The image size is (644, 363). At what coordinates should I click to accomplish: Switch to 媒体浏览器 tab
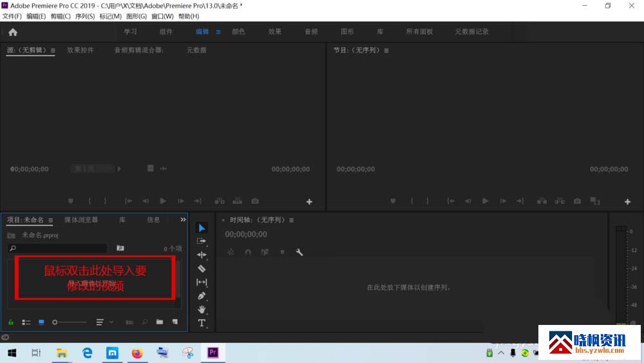[x=81, y=220]
